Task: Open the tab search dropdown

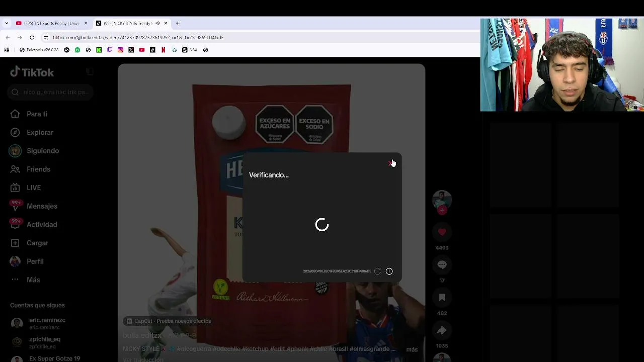Action: (7, 23)
